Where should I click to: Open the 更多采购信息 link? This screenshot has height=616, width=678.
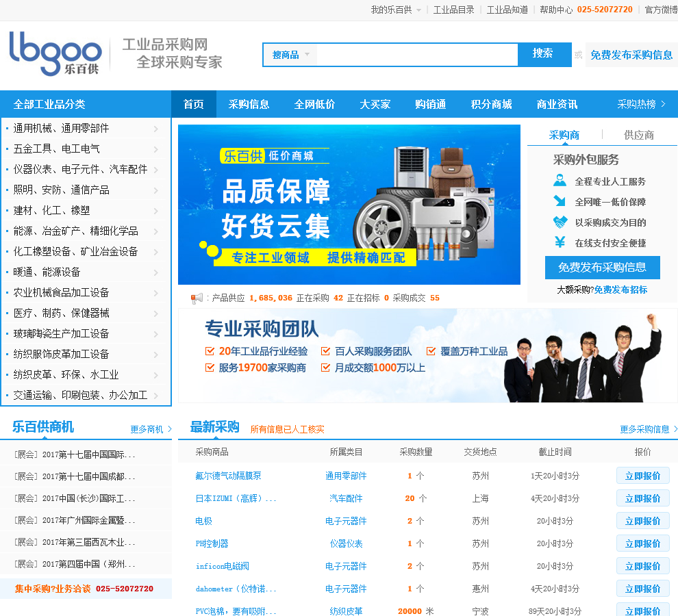(x=648, y=429)
